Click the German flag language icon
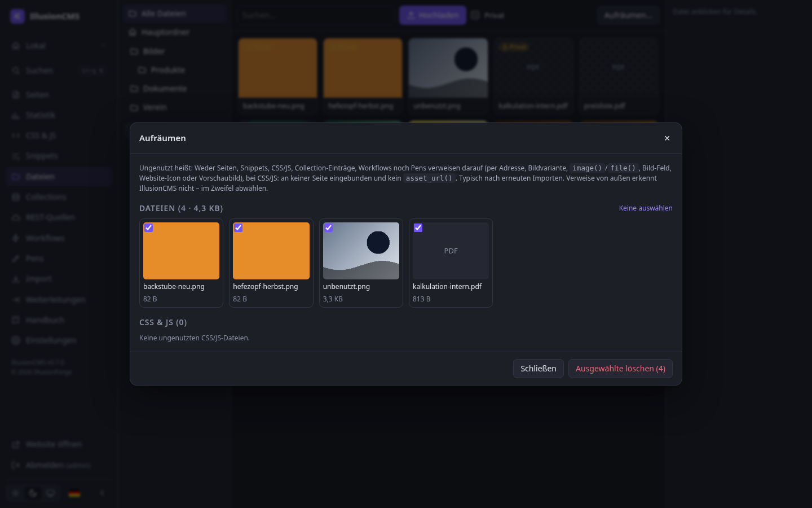 coord(74,493)
